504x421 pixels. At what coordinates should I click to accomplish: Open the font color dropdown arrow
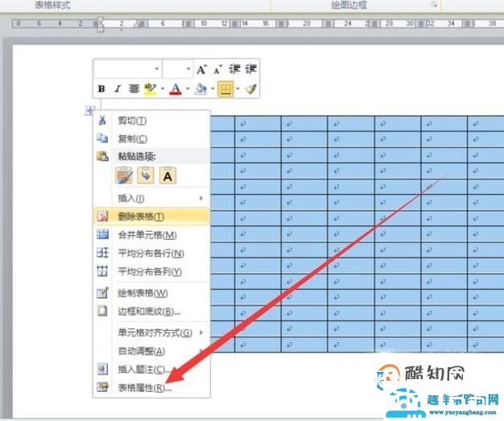[188, 89]
